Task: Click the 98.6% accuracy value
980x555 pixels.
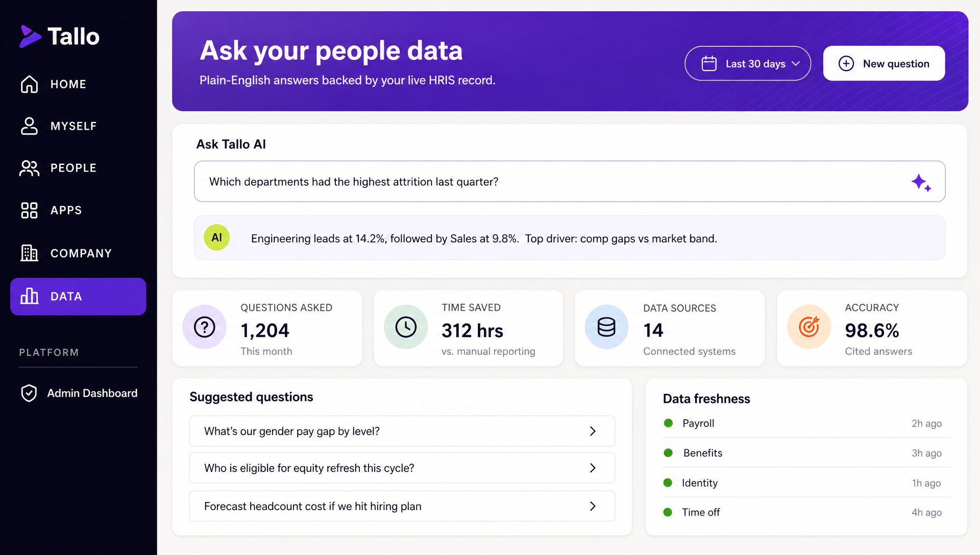Action: pyautogui.click(x=872, y=331)
